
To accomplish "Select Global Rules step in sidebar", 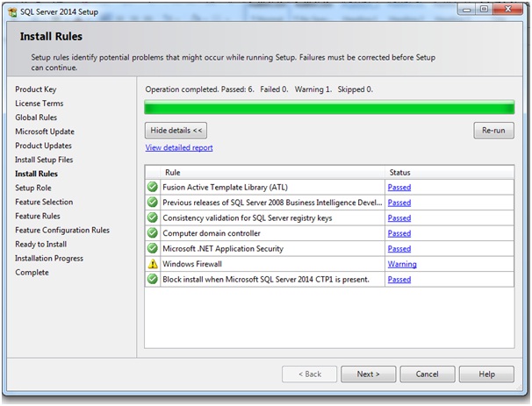I will point(36,118).
